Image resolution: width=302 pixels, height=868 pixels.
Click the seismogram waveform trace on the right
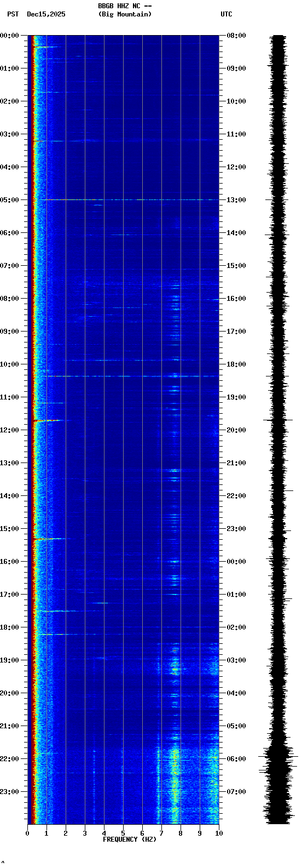(279, 430)
